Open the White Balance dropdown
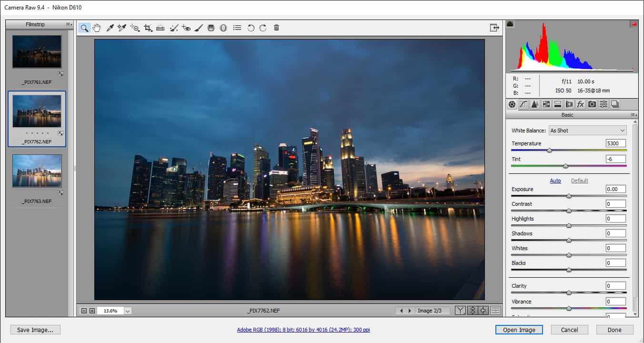 click(x=587, y=131)
